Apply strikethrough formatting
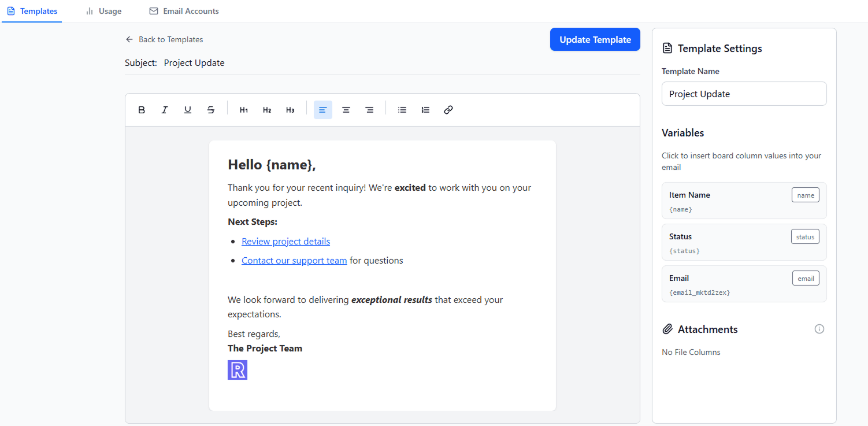This screenshot has height=426, width=868. tap(210, 109)
